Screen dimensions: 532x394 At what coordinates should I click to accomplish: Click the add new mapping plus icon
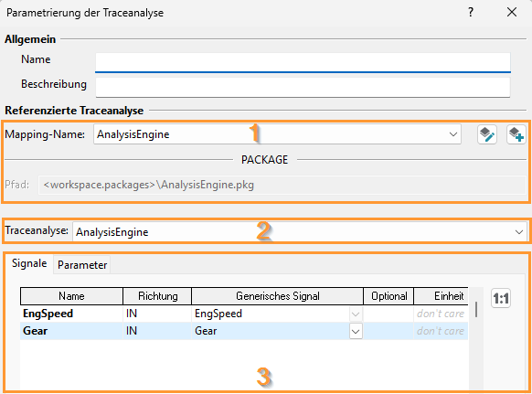tap(516, 134)
